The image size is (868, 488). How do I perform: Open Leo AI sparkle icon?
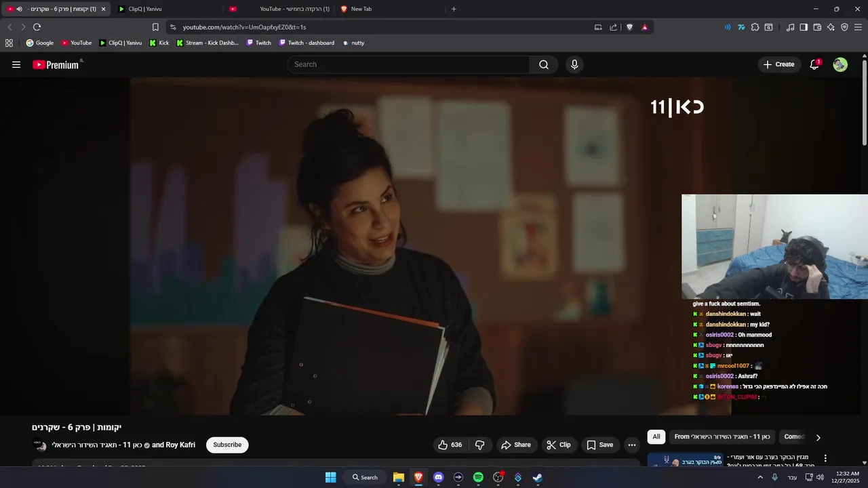tap(831, 27)
